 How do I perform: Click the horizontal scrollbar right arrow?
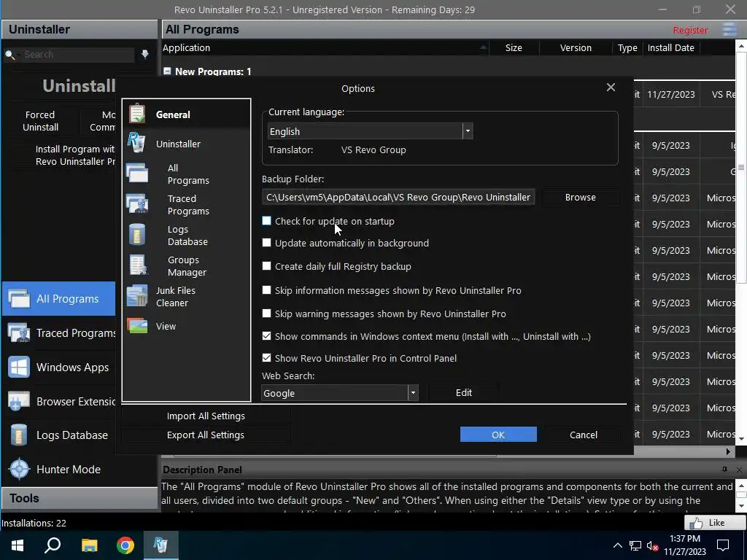pos(728,451)
